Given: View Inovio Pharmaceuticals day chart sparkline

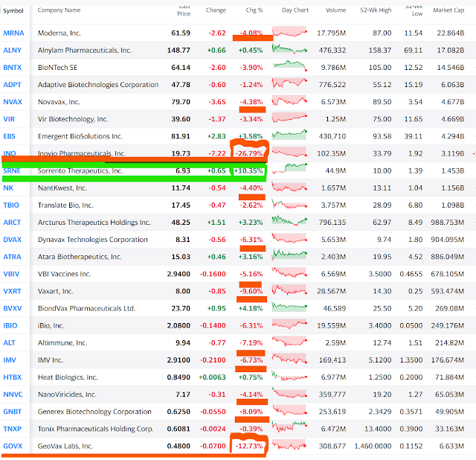Looking at the screenshot, I should tap(289, 152).
